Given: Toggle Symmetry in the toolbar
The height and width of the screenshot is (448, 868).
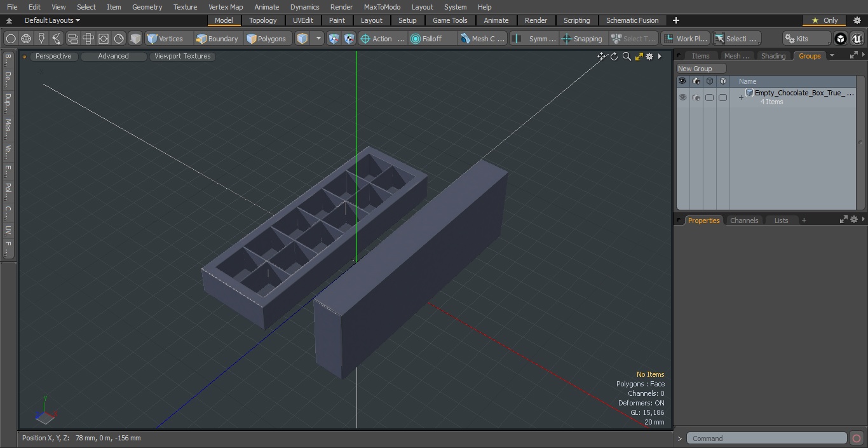Looking at the screenshot, I should tap(534, 39).
